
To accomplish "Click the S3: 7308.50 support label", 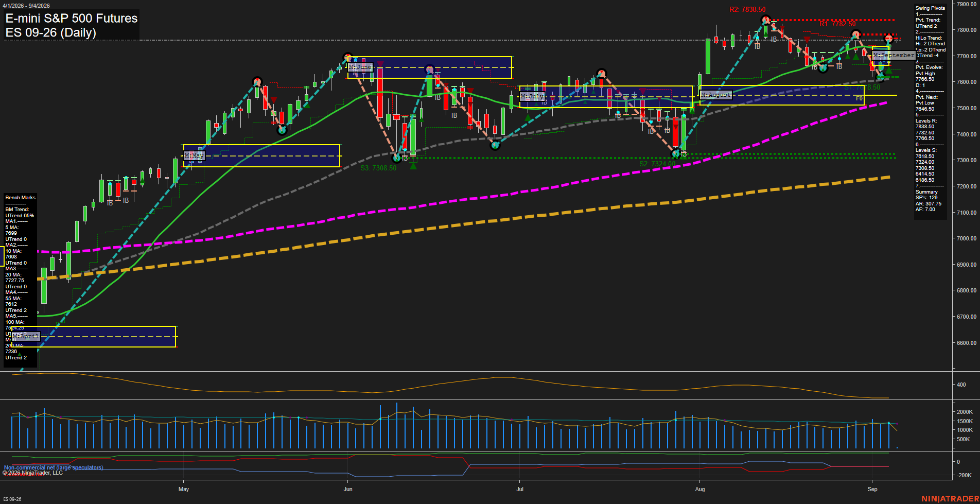I will coord(378,168).
